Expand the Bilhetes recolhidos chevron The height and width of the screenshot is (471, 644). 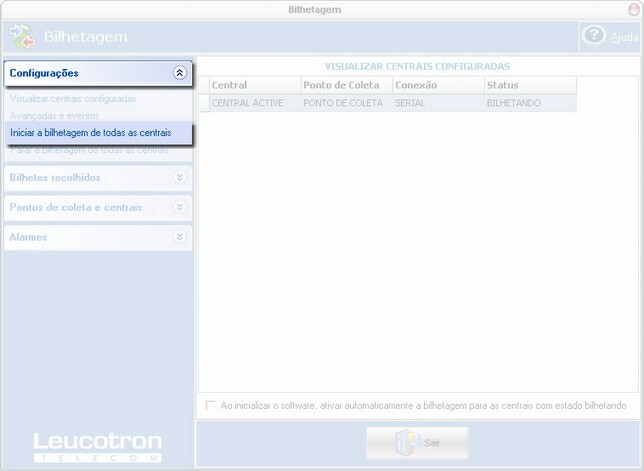(x=179, y=177)
